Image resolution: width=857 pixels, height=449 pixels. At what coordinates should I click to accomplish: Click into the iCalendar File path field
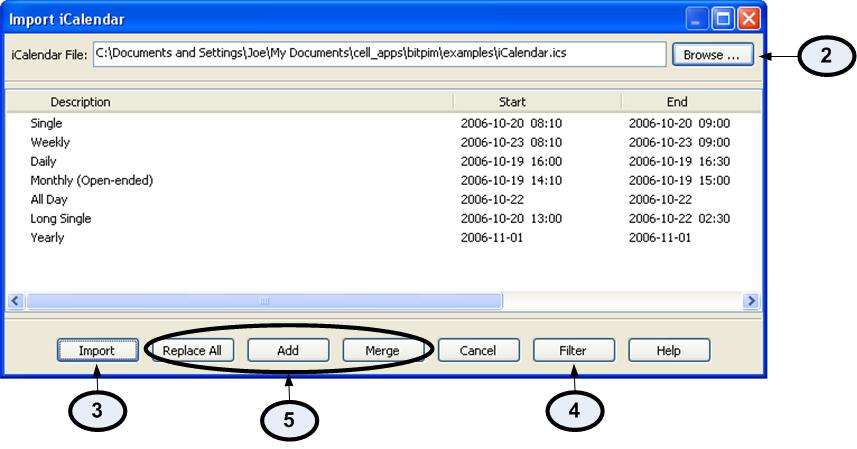[x=379, y=54]
